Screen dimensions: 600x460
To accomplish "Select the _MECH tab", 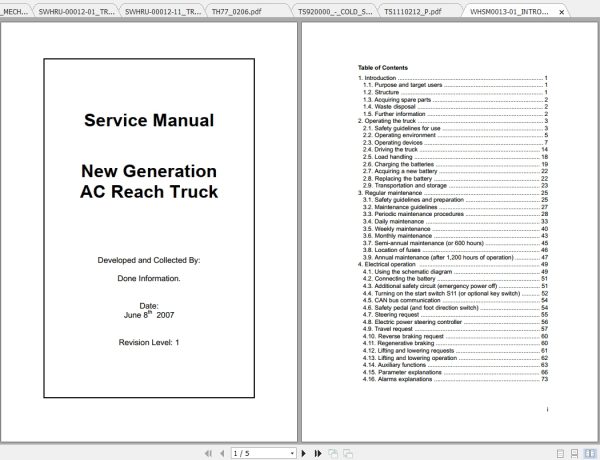I will point(15,12).
